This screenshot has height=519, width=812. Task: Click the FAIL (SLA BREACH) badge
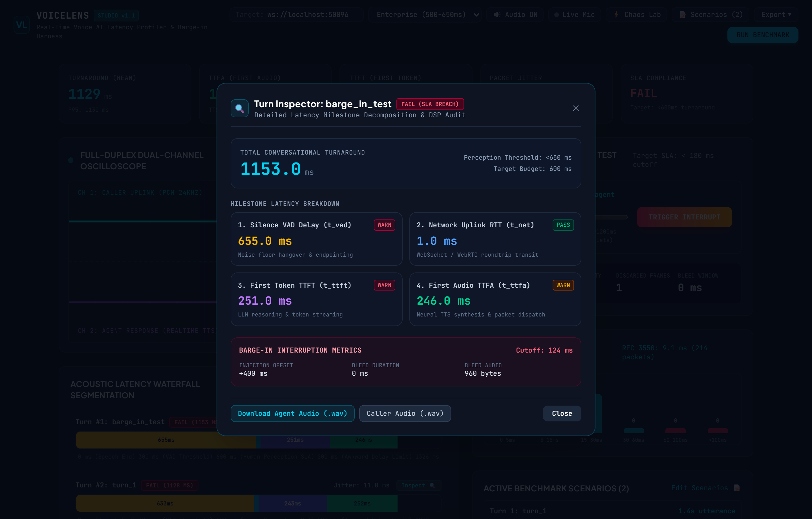430,104
